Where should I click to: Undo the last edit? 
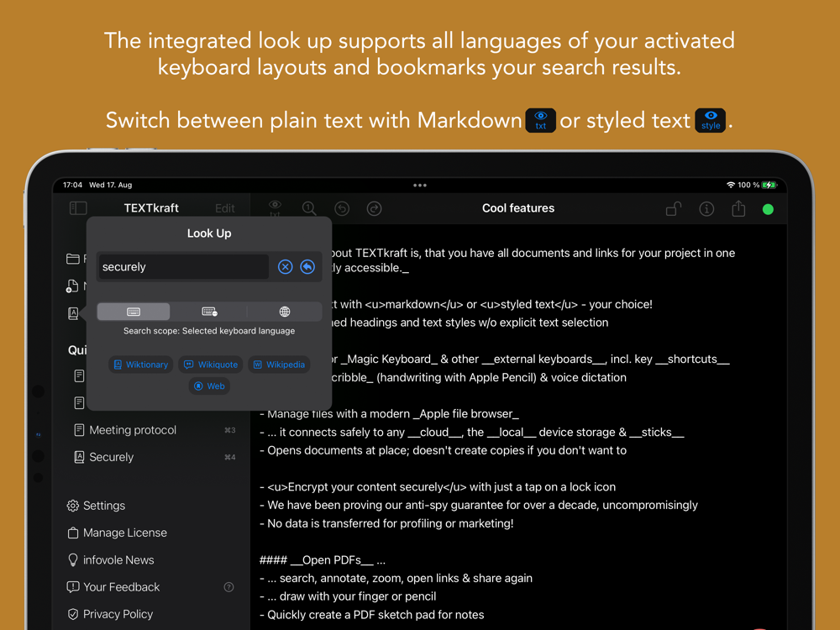[x=342, y=208]
